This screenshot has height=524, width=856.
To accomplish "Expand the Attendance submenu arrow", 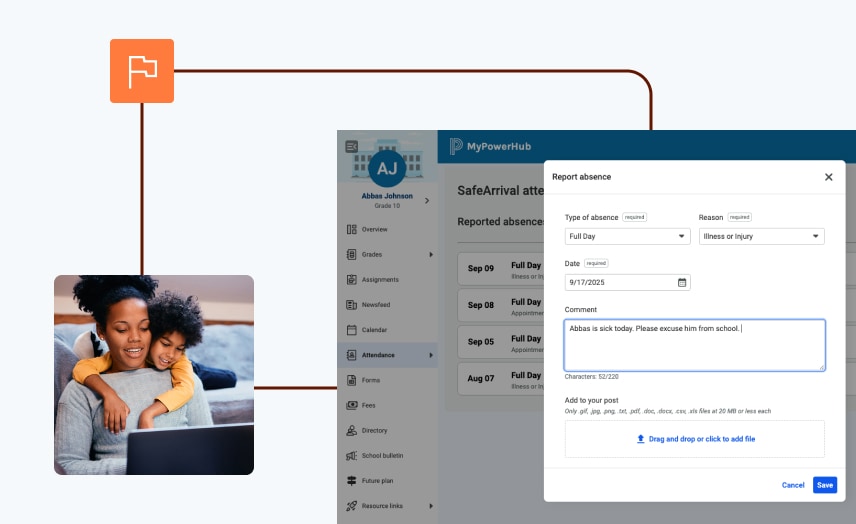I will pyautogui.click(x=431, y=355).
